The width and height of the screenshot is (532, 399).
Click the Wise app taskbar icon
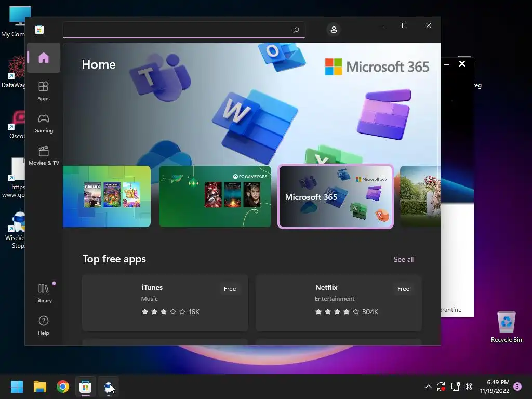click(x=109, y=387)
